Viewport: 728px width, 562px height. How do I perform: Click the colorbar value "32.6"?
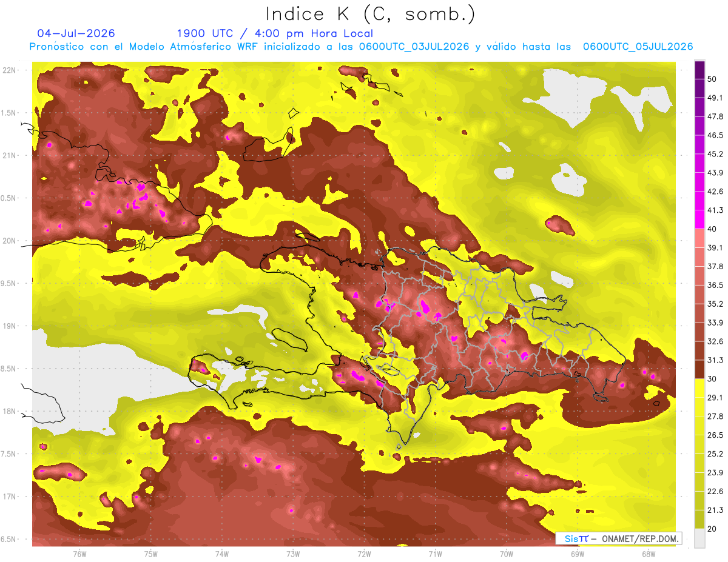[x=716, y=341]
